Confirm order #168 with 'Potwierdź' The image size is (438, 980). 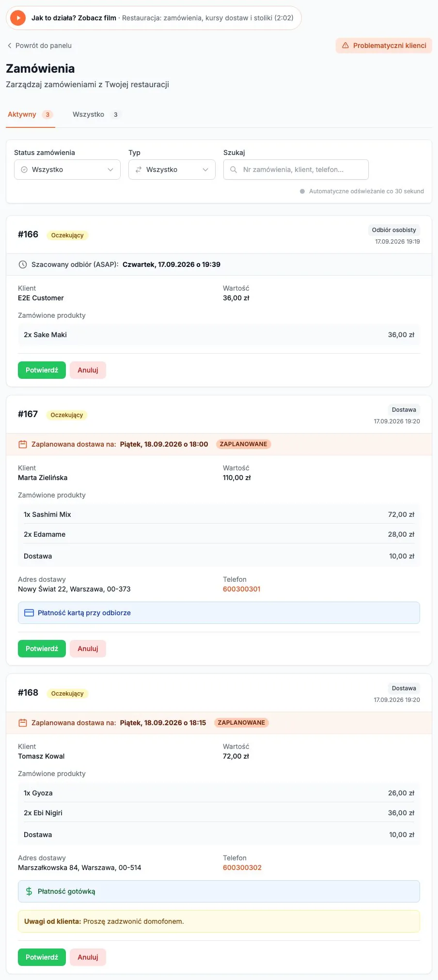click(42, 957)
